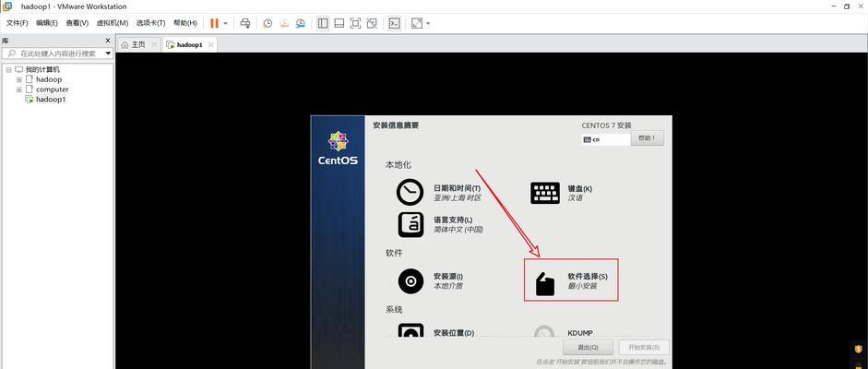
Task: Click the cn keyboard layout indicator
Action: coord(606,139)
